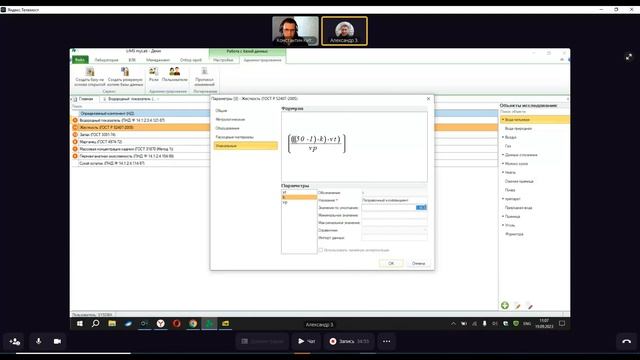This screenshot has width=640, height=360.
Task: Click orange circle icon beside Водородный показатель row
Action: tap(75, 120)
